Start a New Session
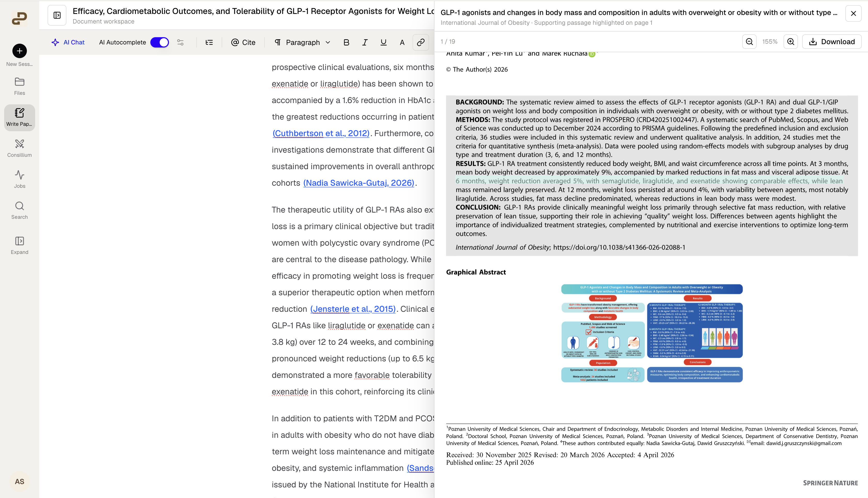Viewport: 868px width, 498px height. (x=19, y=55)
